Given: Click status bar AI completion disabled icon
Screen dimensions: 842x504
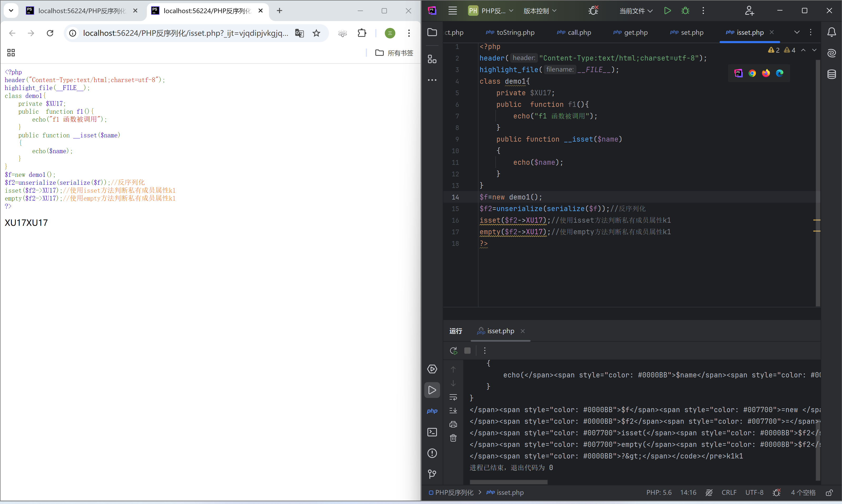Looking at the screenshot, I should pos(709,492).
